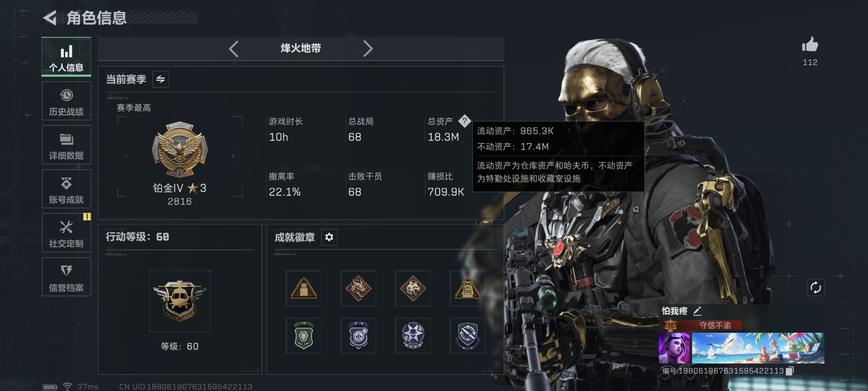Screen dimensions: 868x391
Task: Open 成就徽章 gear settings
Action: tap(329, 237)
